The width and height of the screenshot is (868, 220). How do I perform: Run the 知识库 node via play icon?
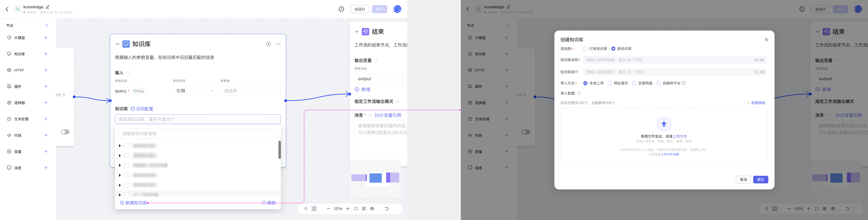coord(269,44)
